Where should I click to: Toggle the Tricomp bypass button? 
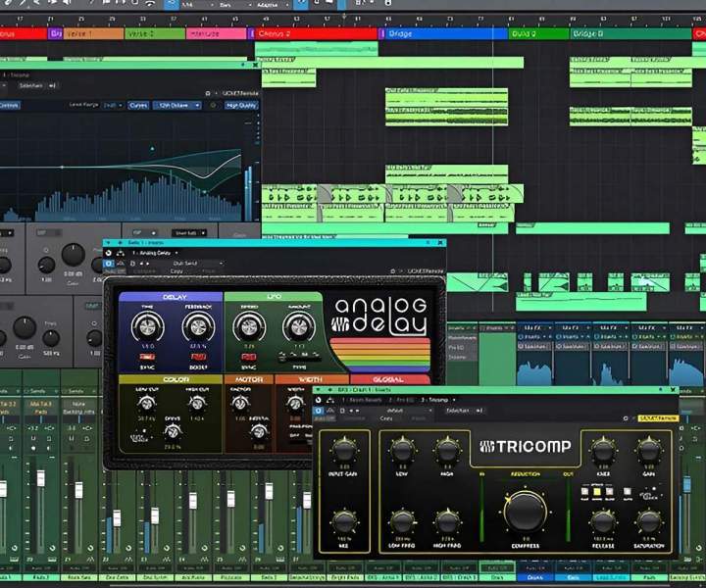pyautogui.click(x=319, y=411)
